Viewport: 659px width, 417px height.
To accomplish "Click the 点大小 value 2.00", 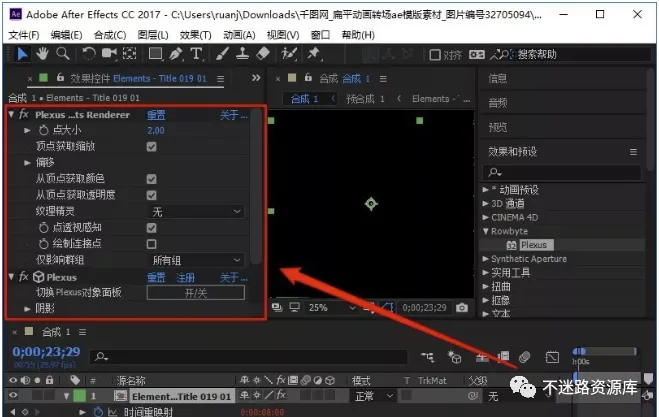I will pos(156,131).
